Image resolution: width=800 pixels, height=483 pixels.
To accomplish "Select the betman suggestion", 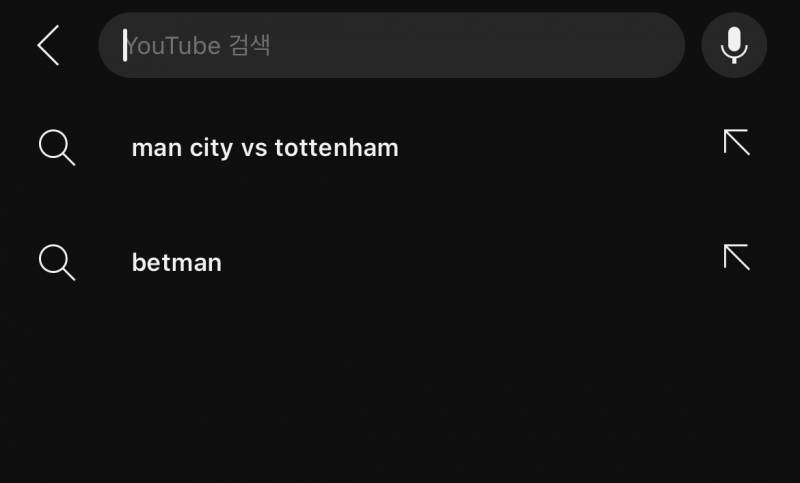I will [x=400, y=263].
